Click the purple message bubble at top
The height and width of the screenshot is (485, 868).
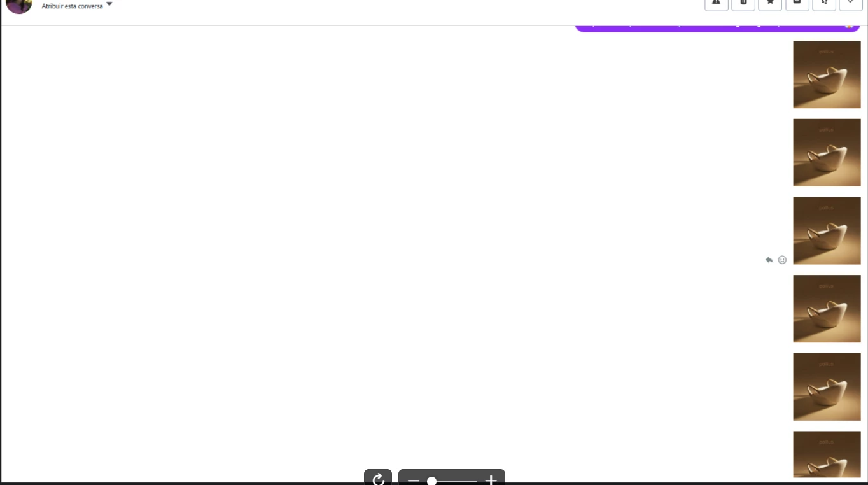coord(718,28)
